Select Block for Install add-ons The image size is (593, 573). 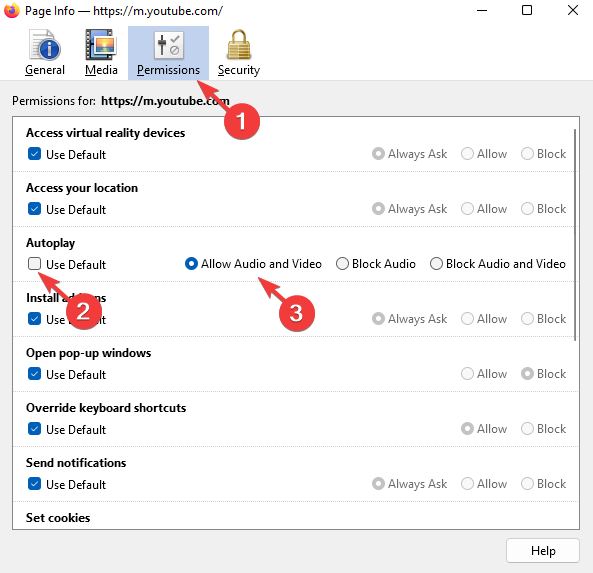coord(528,318)
